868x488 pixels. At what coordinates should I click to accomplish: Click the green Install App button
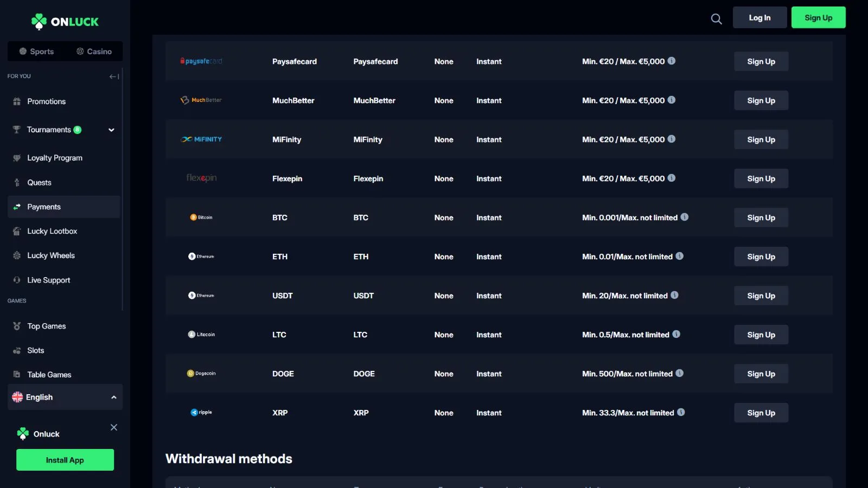tap(65, 460)
